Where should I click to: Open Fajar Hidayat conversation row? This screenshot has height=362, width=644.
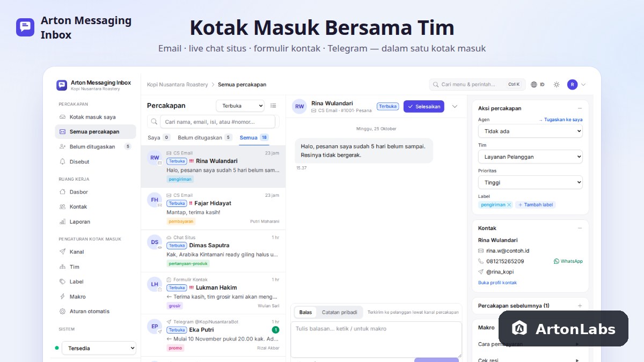[214, 209]
